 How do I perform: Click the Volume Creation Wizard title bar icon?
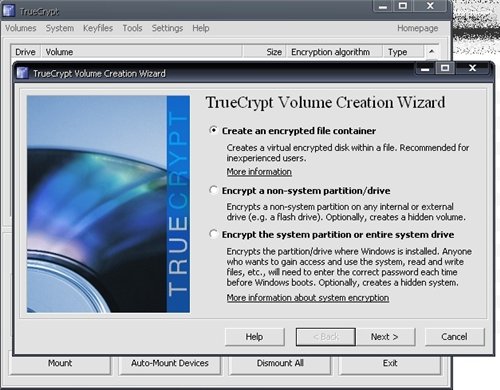22,73
